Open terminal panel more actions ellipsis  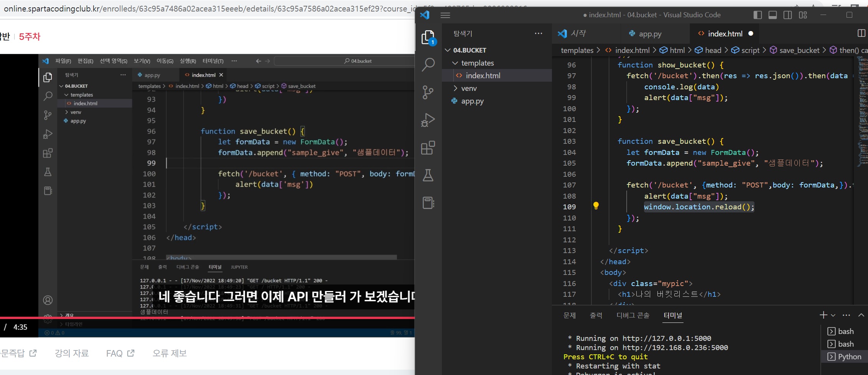click(x=847, y=315)
